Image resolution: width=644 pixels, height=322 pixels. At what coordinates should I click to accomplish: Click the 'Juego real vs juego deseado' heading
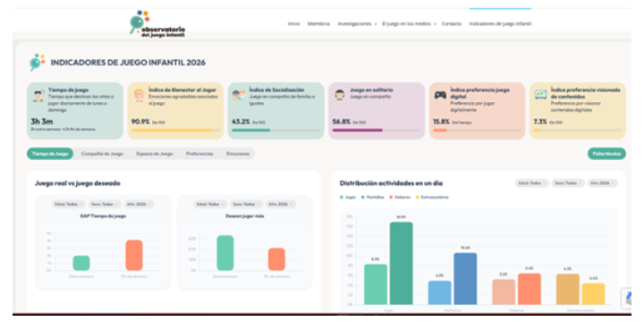(x=78, y=183)
